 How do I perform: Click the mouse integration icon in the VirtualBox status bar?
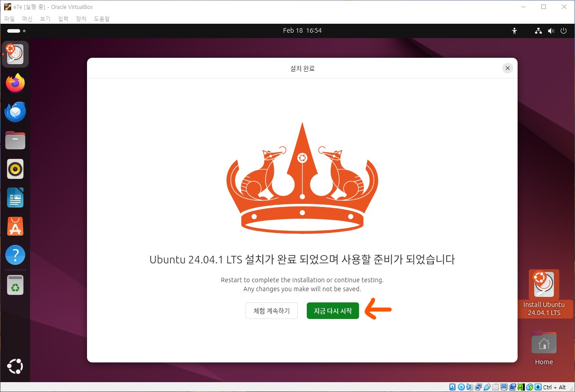coord(530,387)
